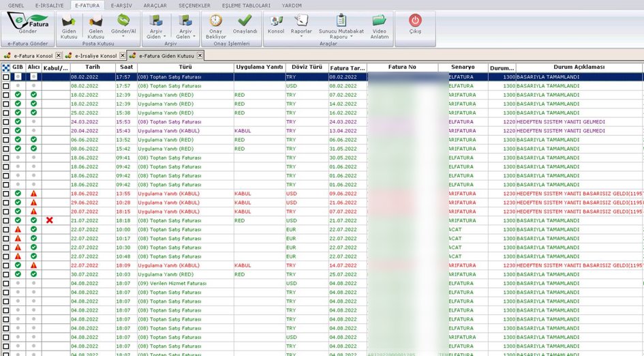
Task: Click GIB green check in 24.03.2022 row
Action: coord(18,121)
